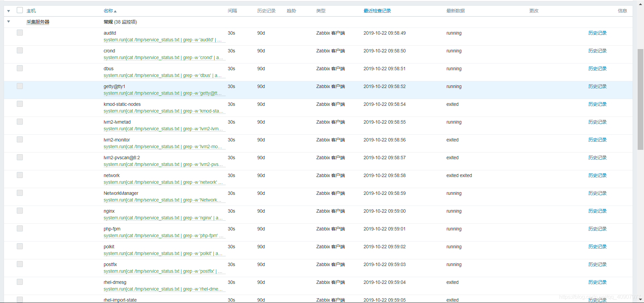Click the 最新数据 column header
644x303 pixels.
[455, 11]
